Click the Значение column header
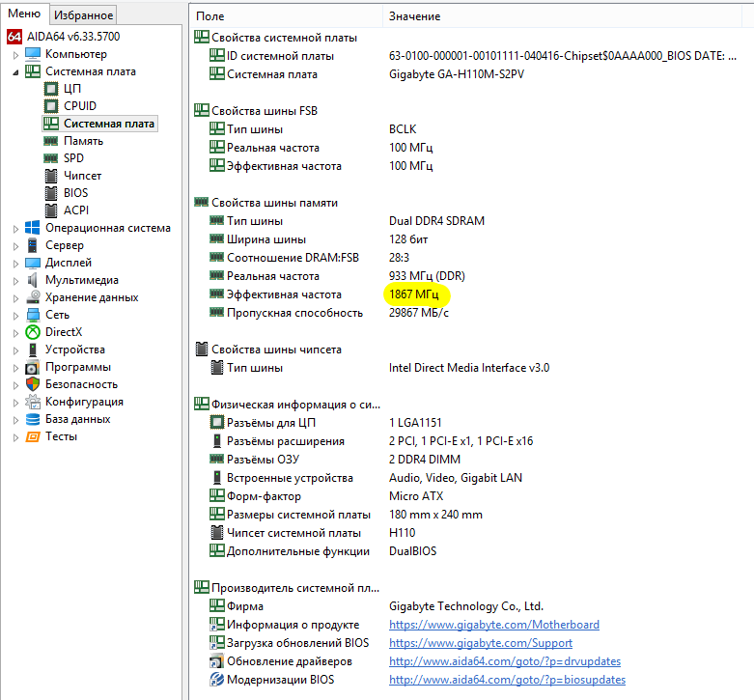The width and height of the screenshot is (754, 700). coord(414,16)
